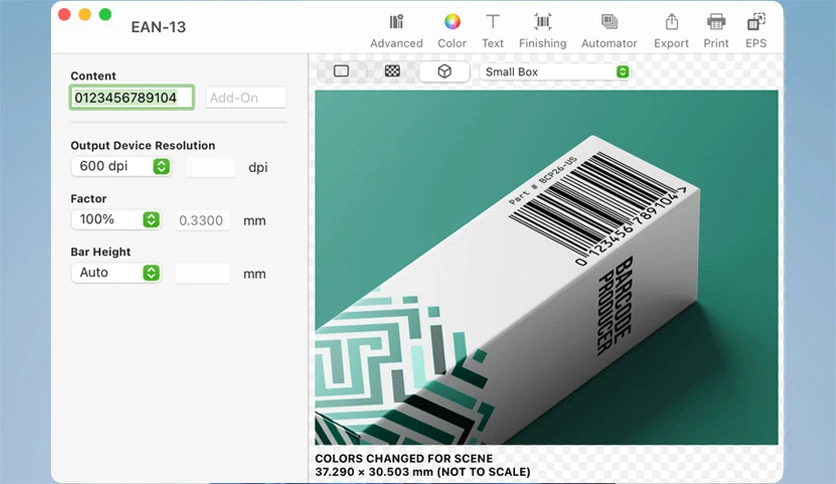
Task: Click the Output Device Resolution label
Action: (143, 146)
